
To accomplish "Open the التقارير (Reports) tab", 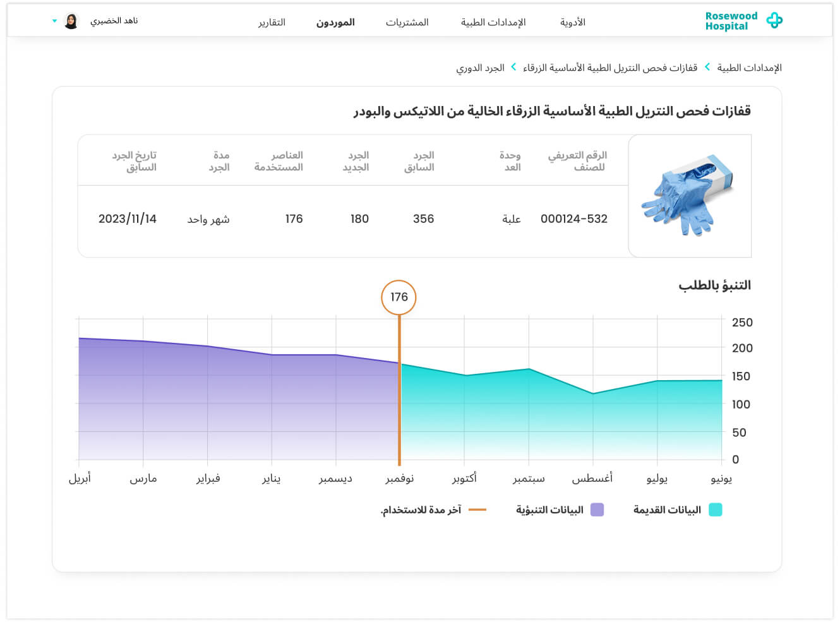I will click(272, 22).
